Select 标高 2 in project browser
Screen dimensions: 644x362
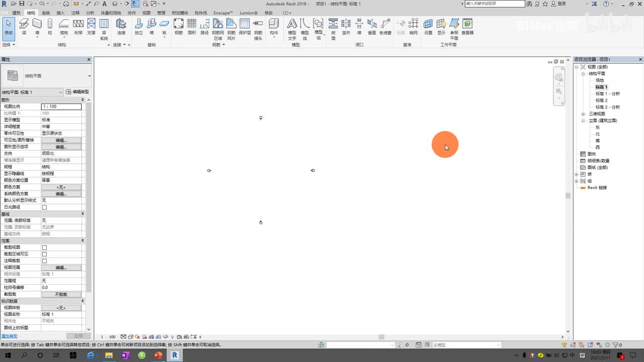(x=601, y=101)
